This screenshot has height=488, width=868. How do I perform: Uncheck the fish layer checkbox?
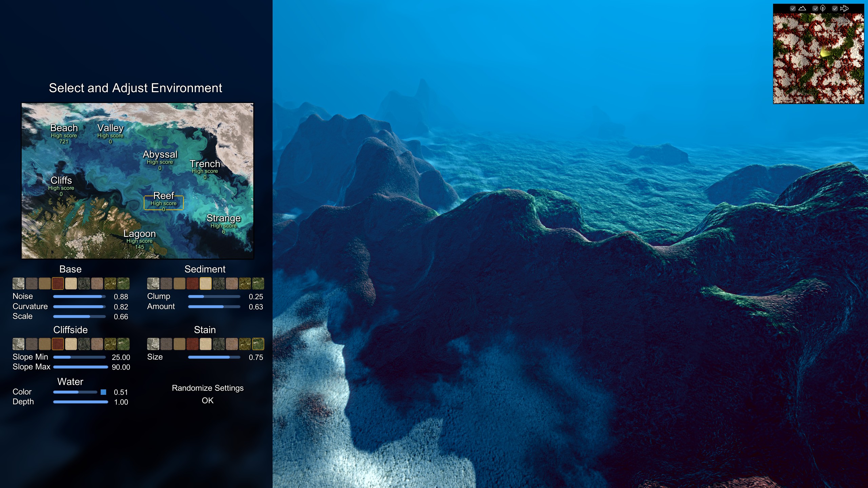click(x=835, y=8)
